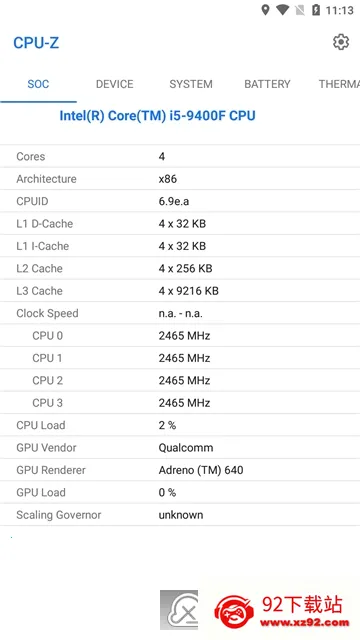Tap the CPU Load row
Viewport: 360px width, 640px height.
(180, 425)
